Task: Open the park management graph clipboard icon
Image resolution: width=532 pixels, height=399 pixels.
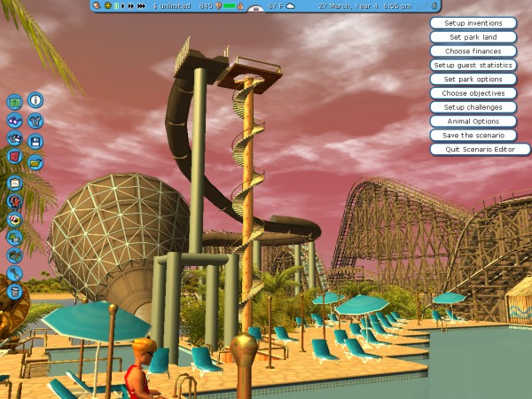Action: pos(14,184)
